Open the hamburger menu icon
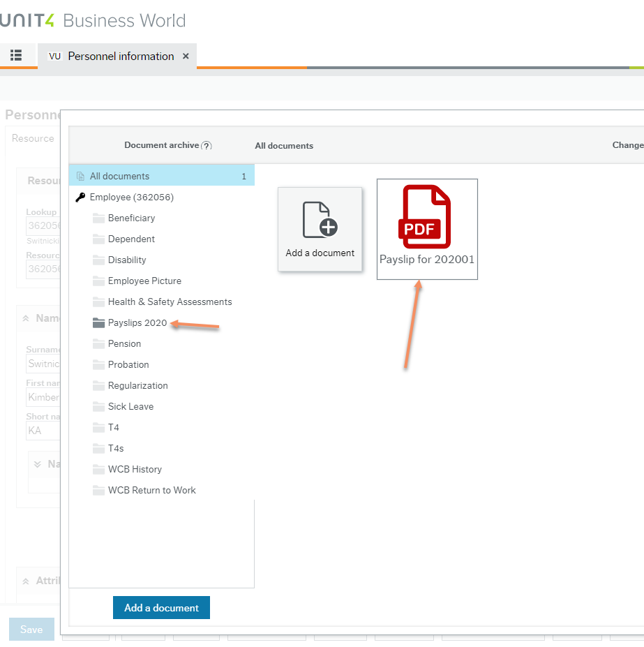Screen dimensions: 644x647 [16, 56]
